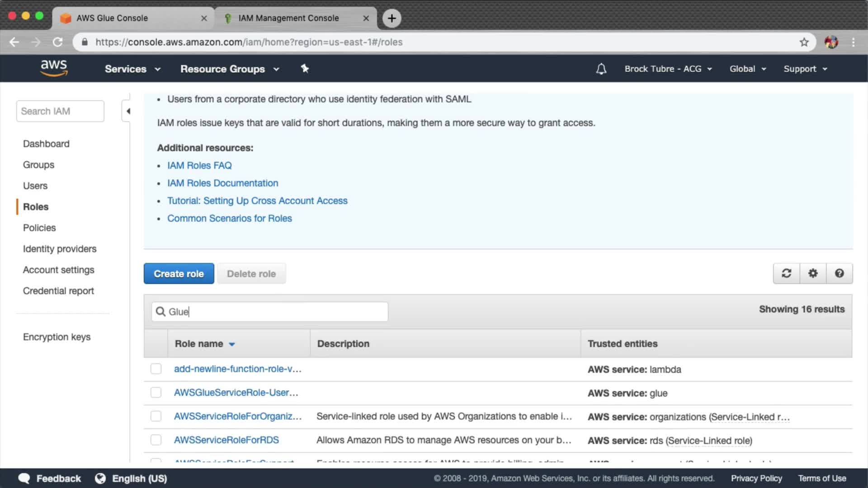Go to the AWS logo home
Viewport: 868px width, 488px height.
click(x=54, y=68)
